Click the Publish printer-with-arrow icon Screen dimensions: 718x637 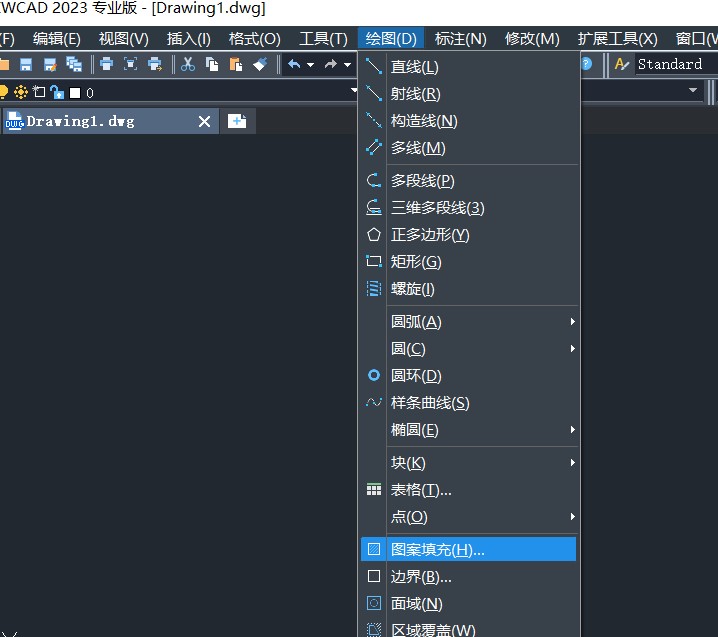point(155,64)
